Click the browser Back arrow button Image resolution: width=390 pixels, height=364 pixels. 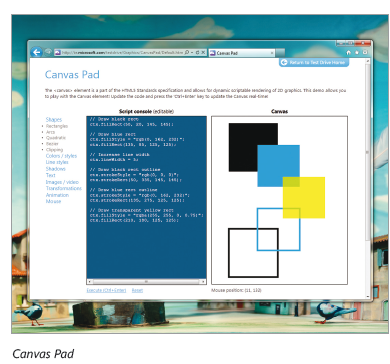pyautogui.click(x=36, y=52)
